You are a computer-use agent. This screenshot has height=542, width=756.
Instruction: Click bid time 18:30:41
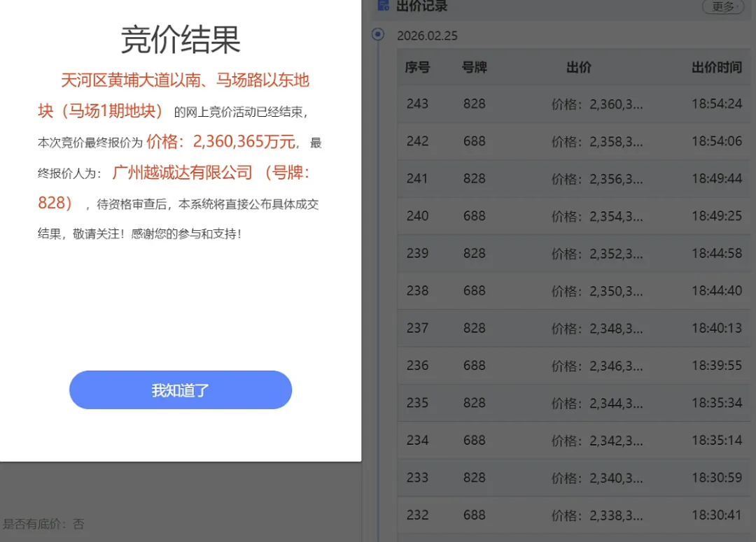coord(717,515)
